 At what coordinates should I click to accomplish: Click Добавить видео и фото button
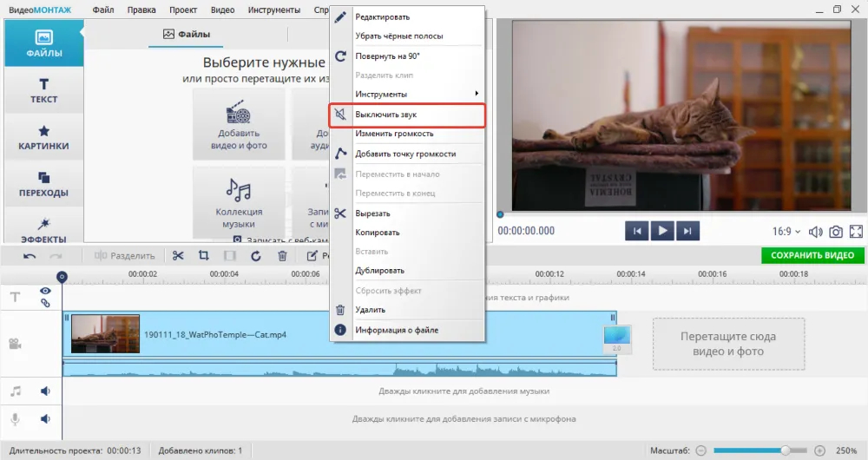239,125
